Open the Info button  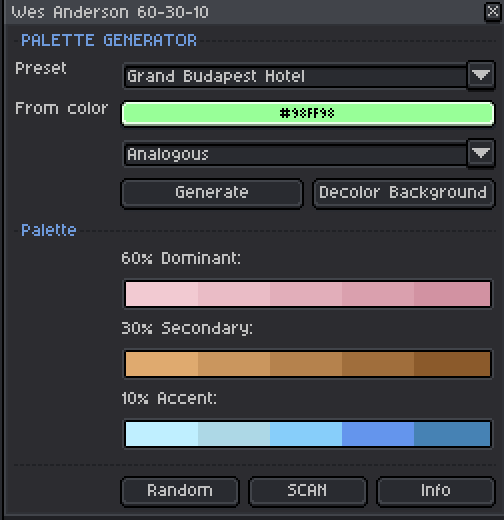coord(436,491)
